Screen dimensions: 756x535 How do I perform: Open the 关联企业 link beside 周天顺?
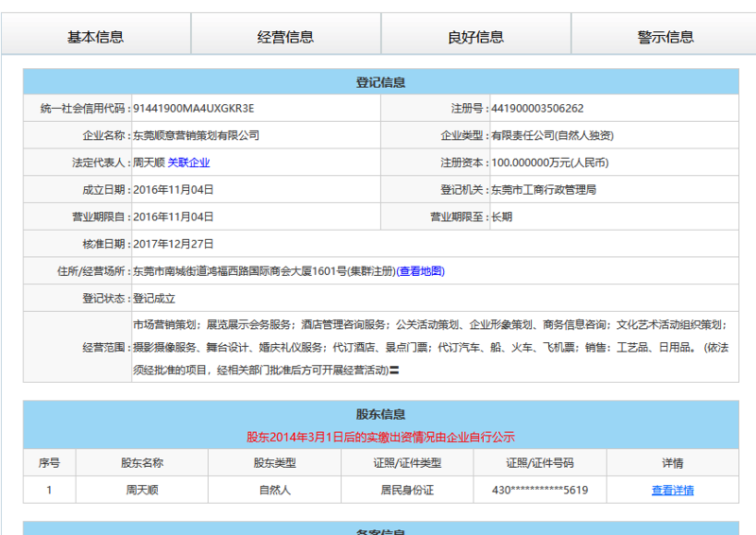click(x=188, y=163)
